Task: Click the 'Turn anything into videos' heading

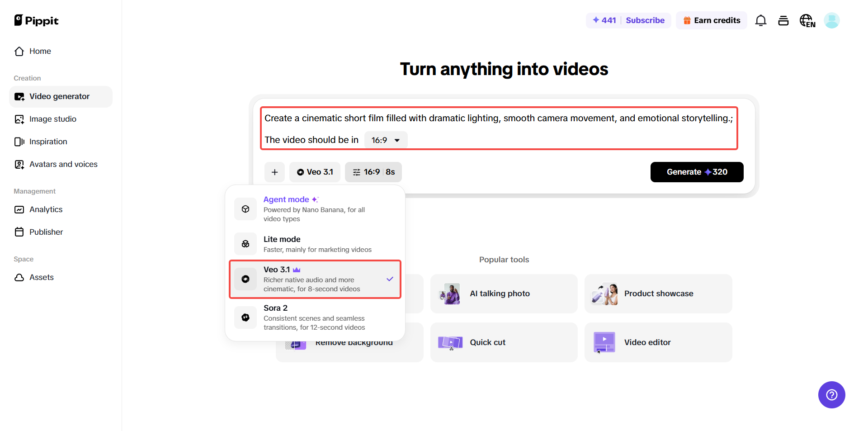Action: click(x=504, y=69)
